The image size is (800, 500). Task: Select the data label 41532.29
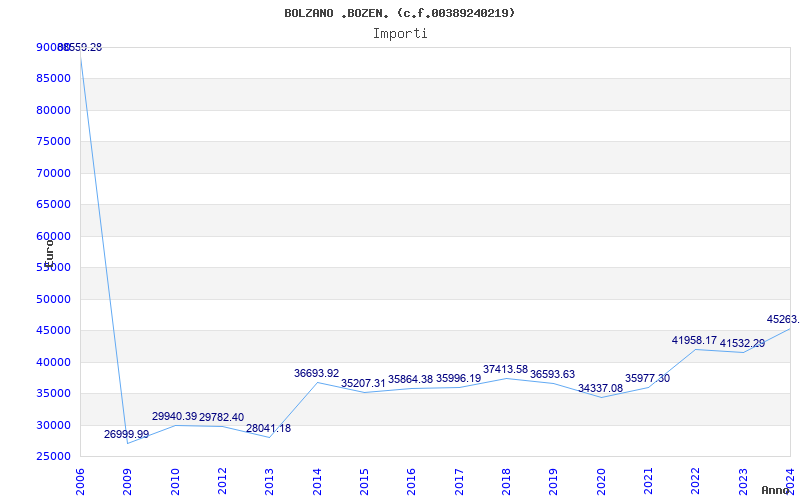[742, 343]
